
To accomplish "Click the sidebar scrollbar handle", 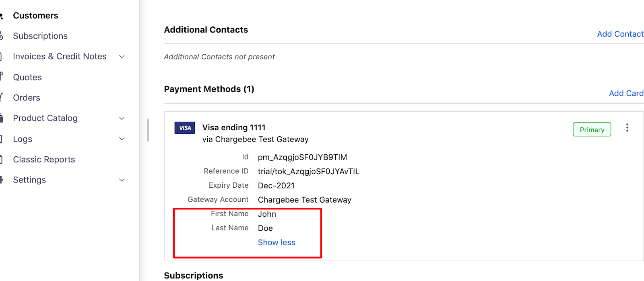I will [148, 130].
